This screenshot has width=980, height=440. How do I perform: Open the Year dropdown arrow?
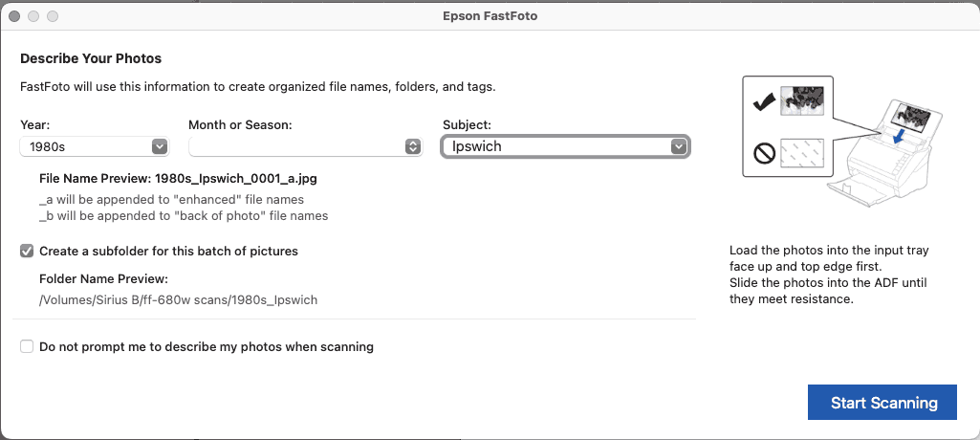click(x=160, y=147)
